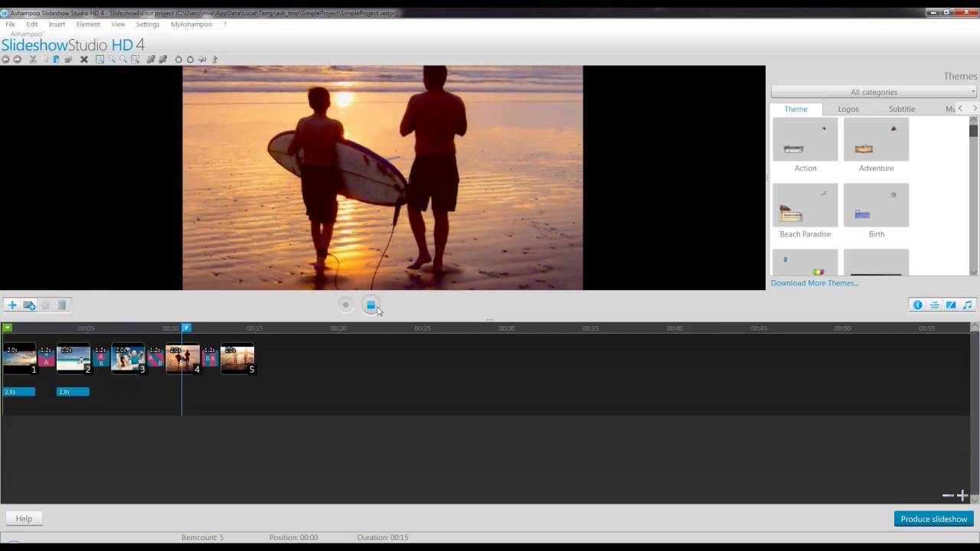The image size is (980, 551).
Task: Click the Produce slideshow button
Action: [x=933, y=519]
